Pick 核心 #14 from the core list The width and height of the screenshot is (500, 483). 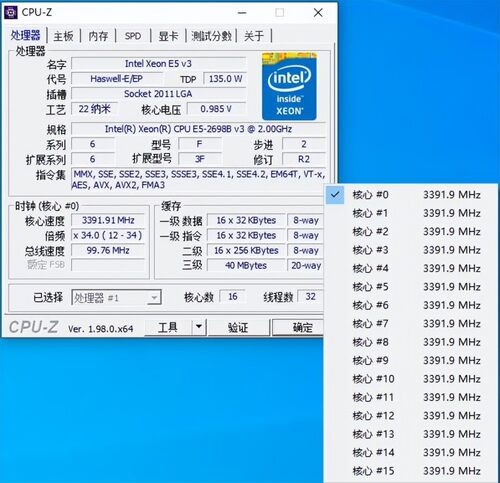[x=410, y=453]
